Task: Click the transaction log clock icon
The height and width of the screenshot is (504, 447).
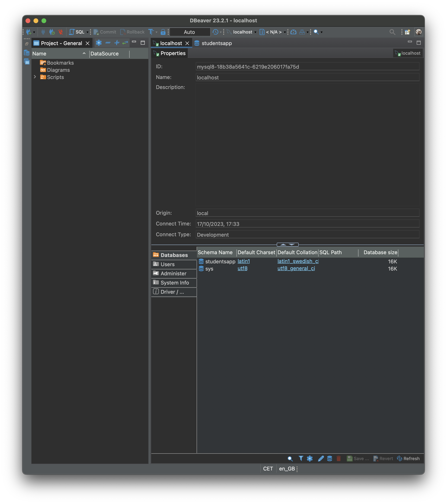Action: pyautogui.click(x=215, y=32)
